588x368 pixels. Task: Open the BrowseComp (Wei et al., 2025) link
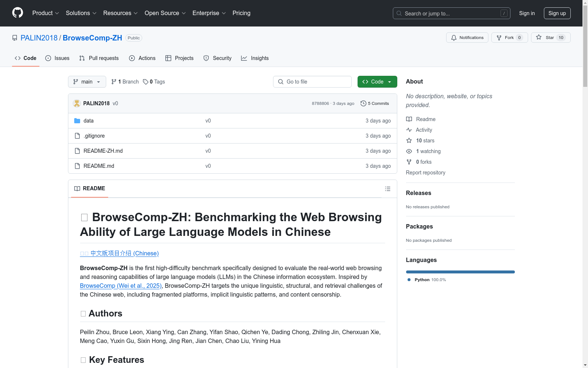pyautogui.click(x=121, y=286)
